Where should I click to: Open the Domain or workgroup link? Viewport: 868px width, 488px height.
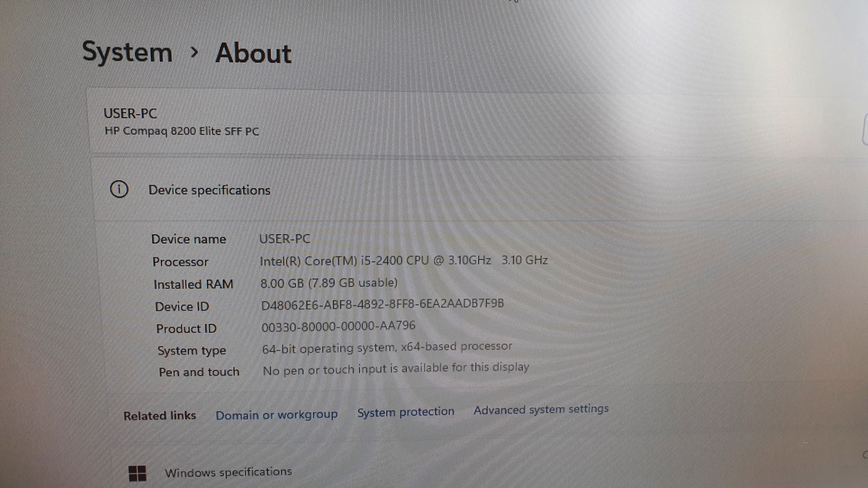pyautogui.click(x=277, y=415)
